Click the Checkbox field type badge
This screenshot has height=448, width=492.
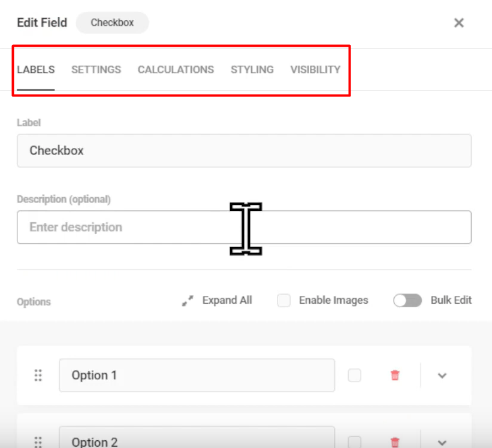[112, 22]
